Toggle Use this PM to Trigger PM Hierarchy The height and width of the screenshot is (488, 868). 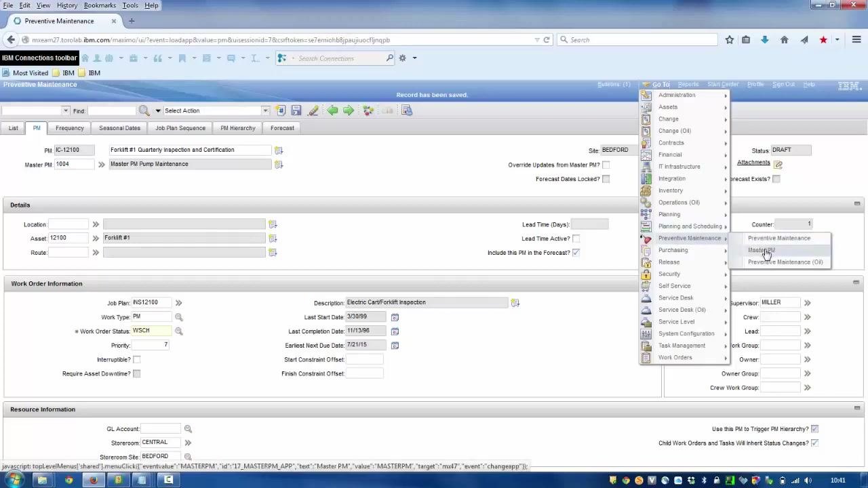coord(814,429)
